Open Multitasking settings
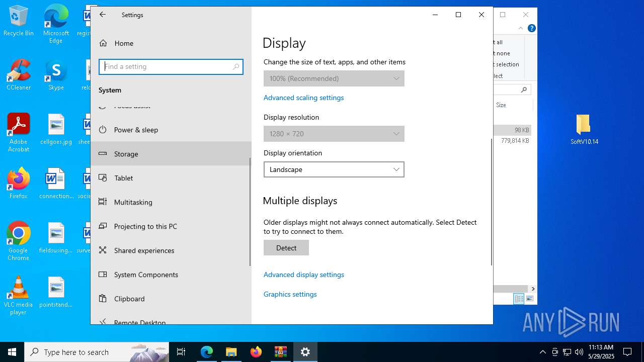 133,202
